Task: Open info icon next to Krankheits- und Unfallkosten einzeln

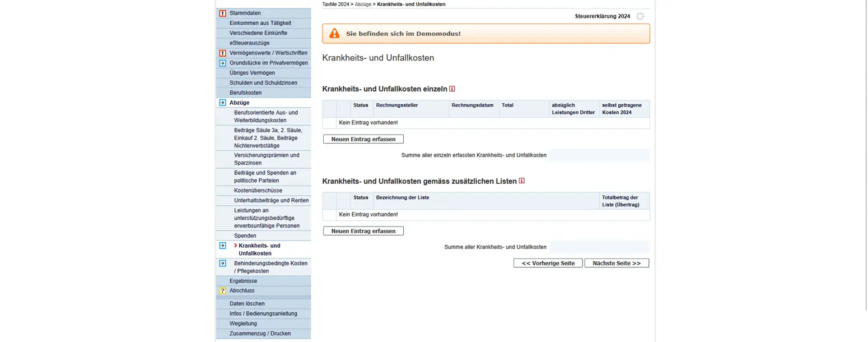Action: tap(452, 89)
